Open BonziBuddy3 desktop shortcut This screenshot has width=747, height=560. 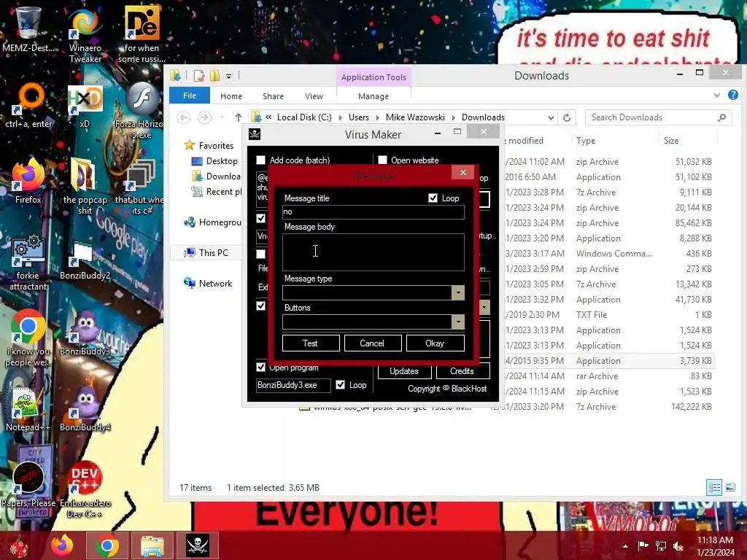85,333
